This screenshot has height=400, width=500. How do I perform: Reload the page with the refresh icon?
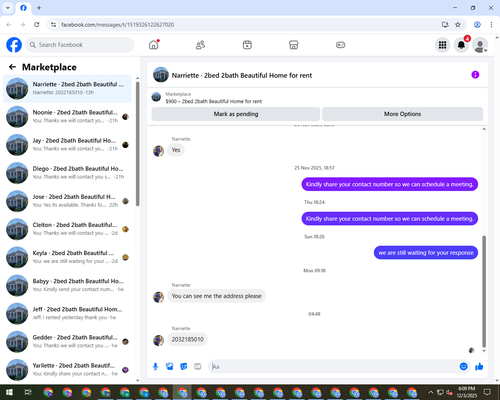(x=37, y=25)
